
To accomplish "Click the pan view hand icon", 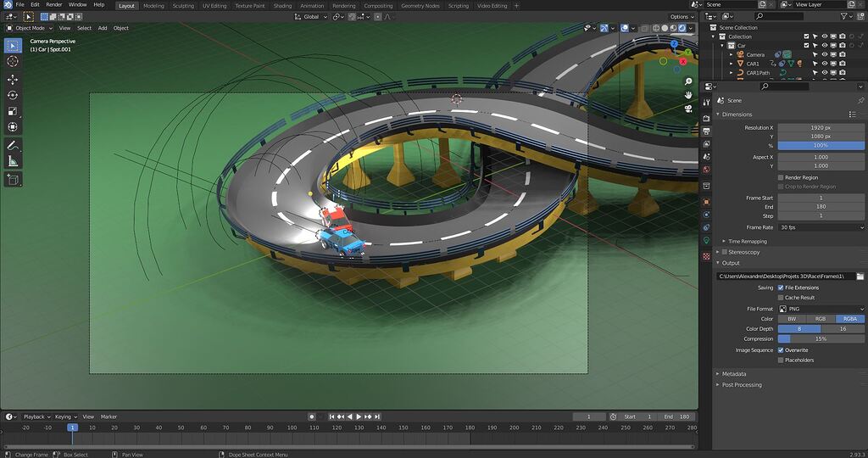I will tap(688, 95).
